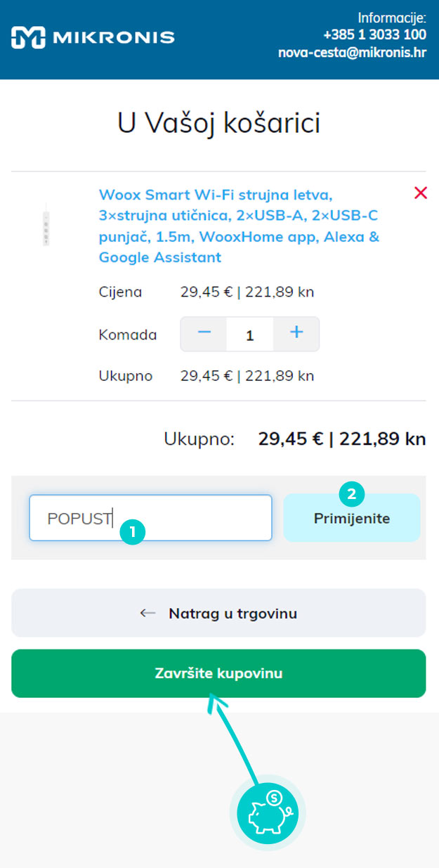This screenshot has width=439, height=868.
Task: Decrease quantity with the minus button
Action: [204, 334]
